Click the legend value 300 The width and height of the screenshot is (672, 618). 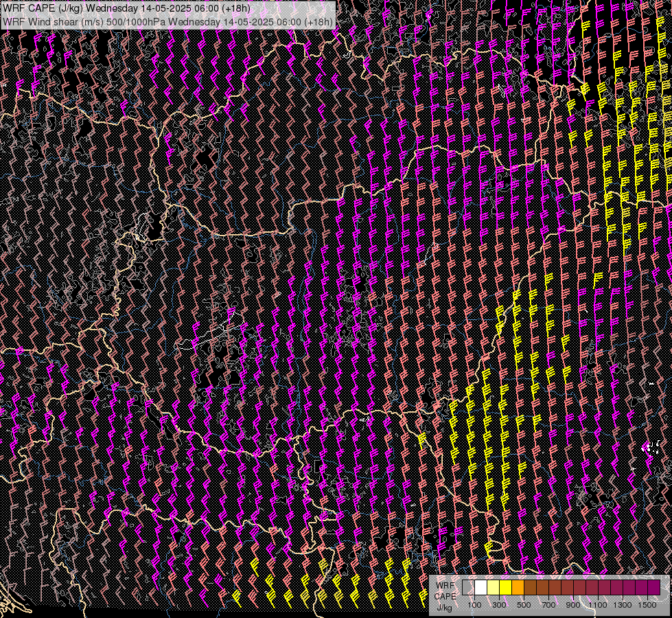[x=499, y=605]
